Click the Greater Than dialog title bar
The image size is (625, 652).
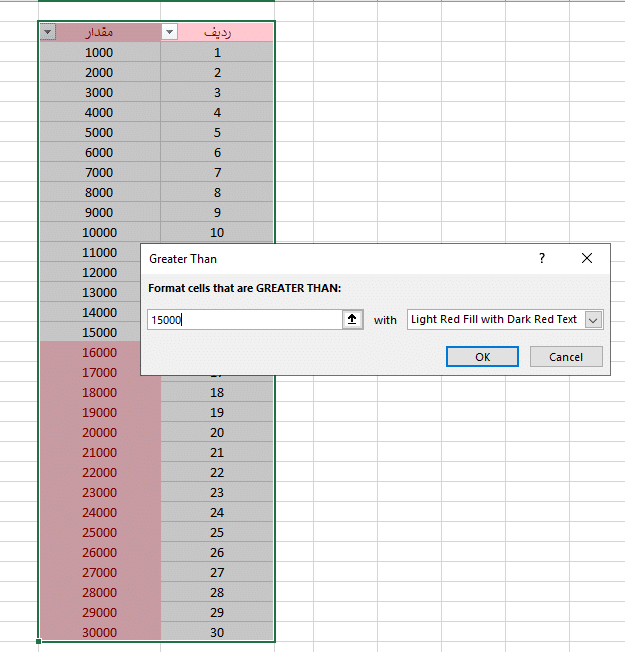(x=330, y=258)
